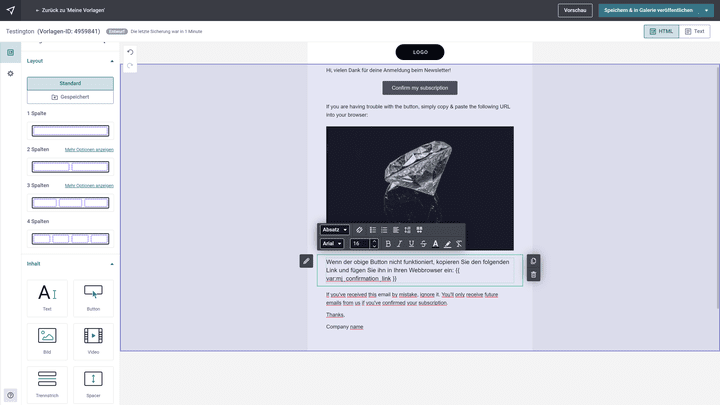Click the font size field showing 16

(x=360, y=243)
